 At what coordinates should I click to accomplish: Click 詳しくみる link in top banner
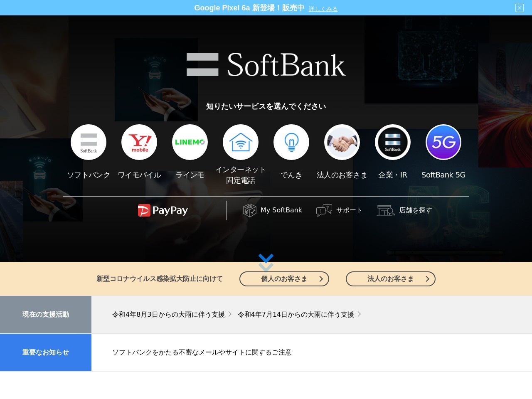coord(323,9)
